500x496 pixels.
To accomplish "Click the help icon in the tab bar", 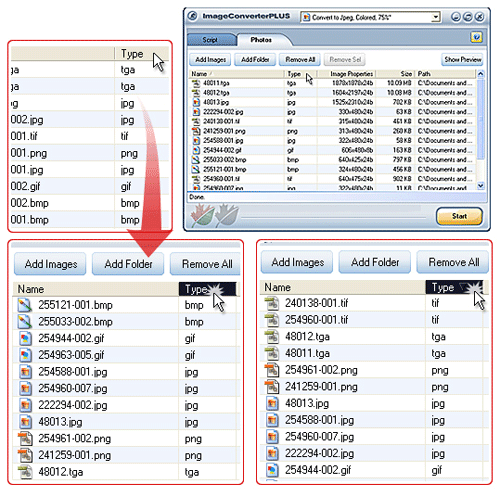I will point(476,37).
